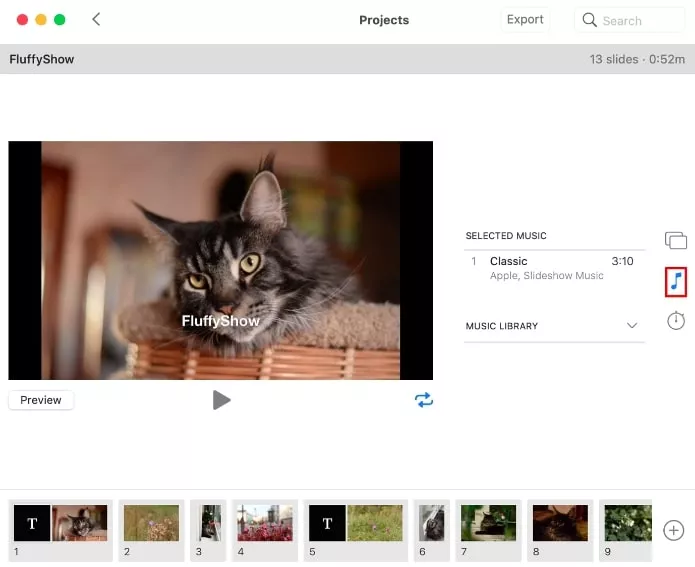The height and width of the screenshot is (567, 695).
Task: Click the Export button
Action: point(525,20)
